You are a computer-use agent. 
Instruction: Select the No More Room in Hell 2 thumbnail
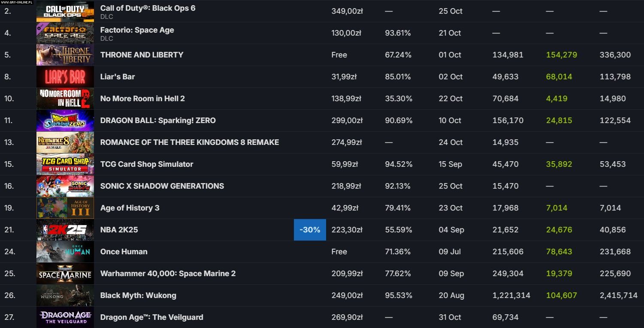65,99
